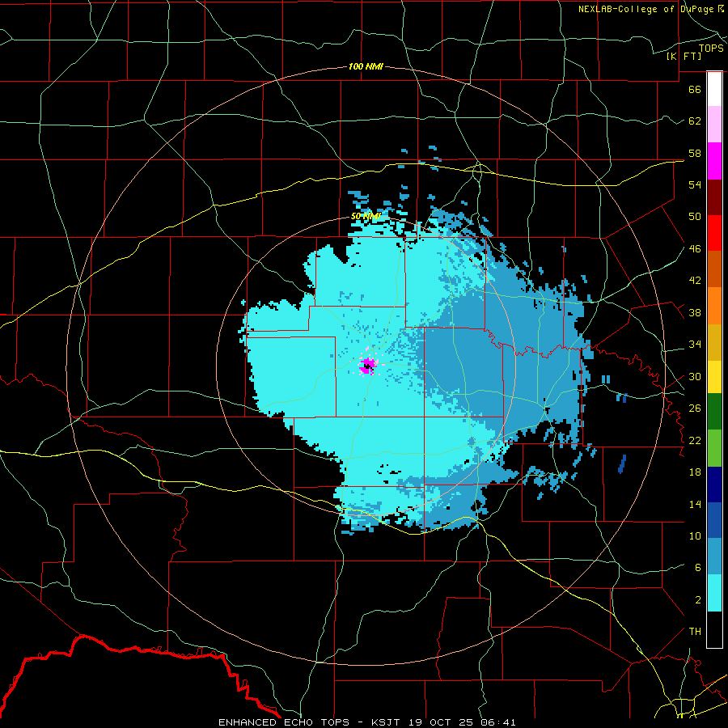
Task: Click the dark green legend color band
Action: (714, 412)
